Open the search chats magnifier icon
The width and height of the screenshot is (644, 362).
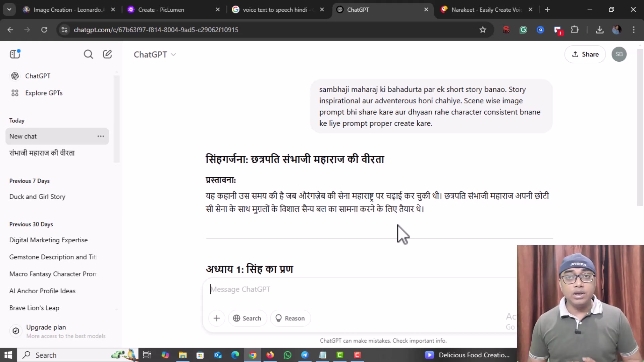point(88,54)
